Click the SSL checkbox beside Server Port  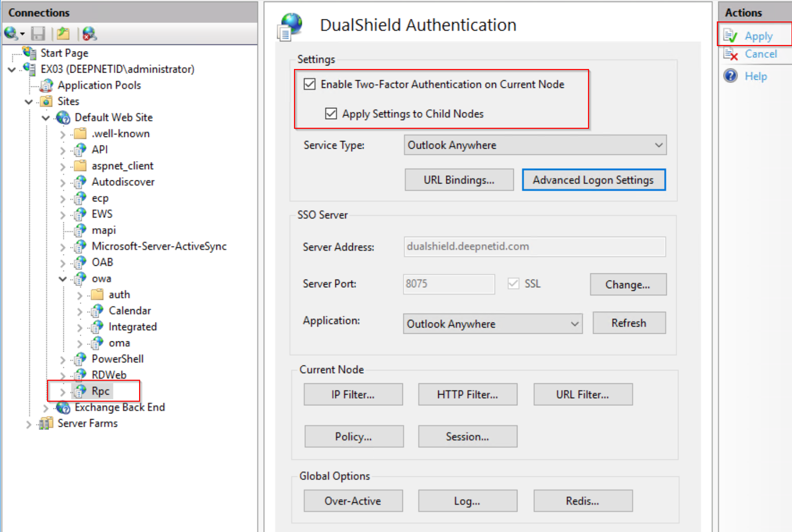[x=513, y=284]
